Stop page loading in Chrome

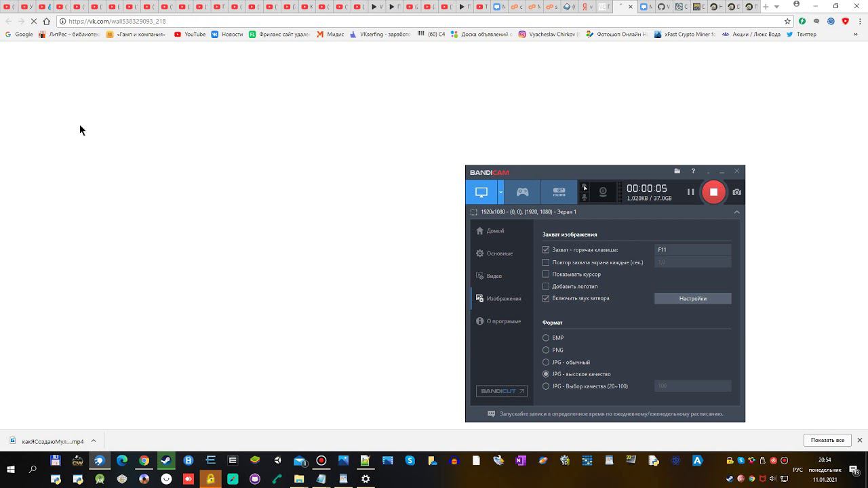[x=33, y=21]
